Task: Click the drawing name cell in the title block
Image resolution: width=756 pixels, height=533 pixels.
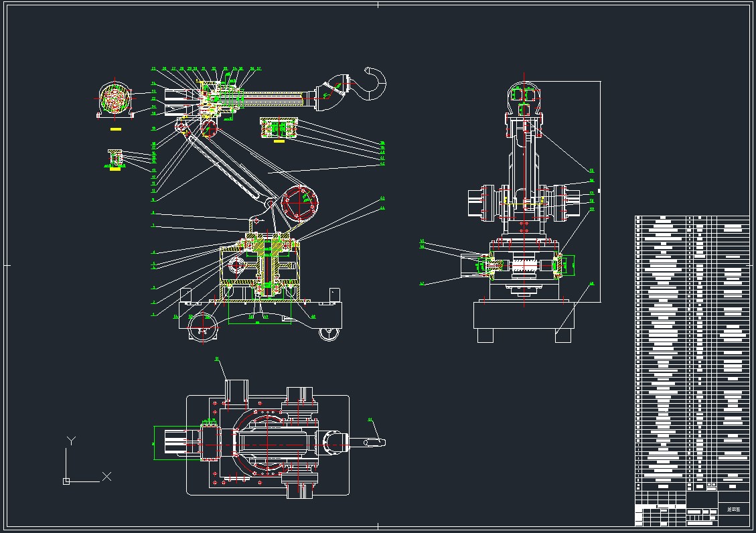Action: click(x=734, y=509)
